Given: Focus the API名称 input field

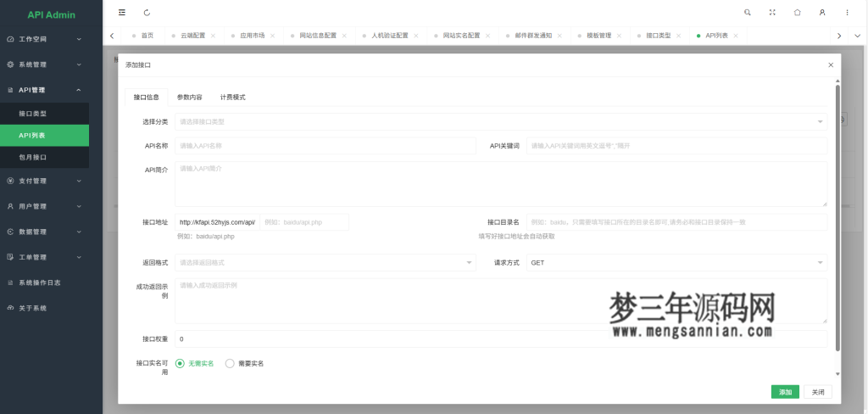Looking at the screenshot, I should pyautogui.click(x=325, y=146).
